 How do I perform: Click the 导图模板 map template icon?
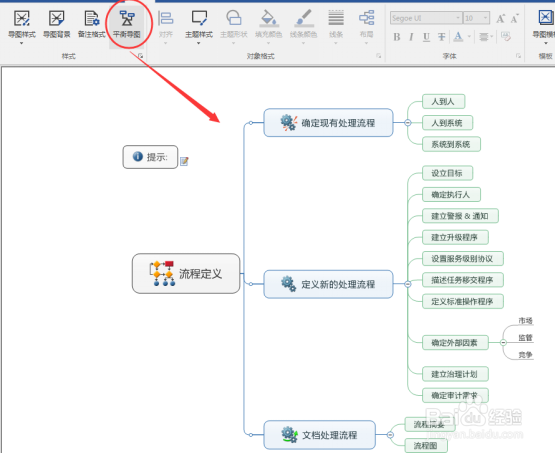pos(545,18)
